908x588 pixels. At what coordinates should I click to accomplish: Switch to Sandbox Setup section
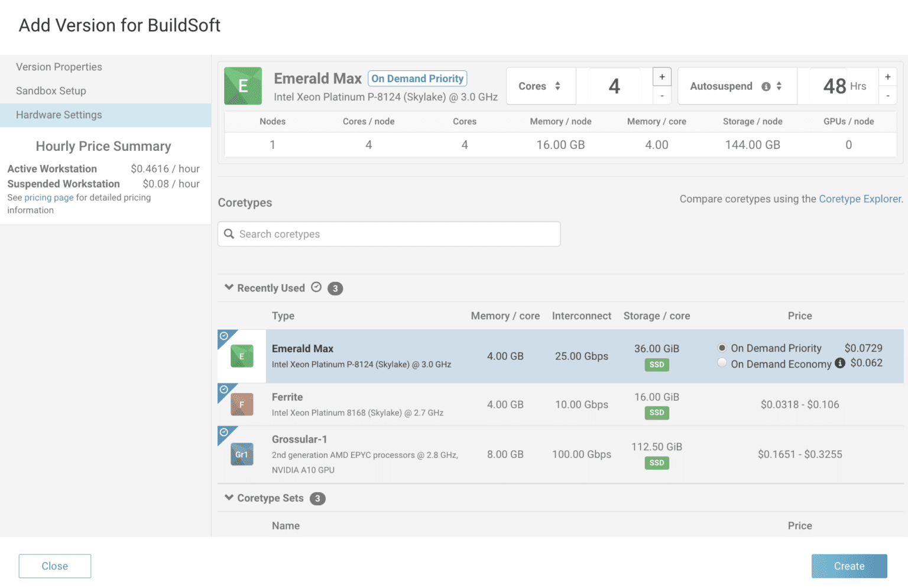point(51,91)
